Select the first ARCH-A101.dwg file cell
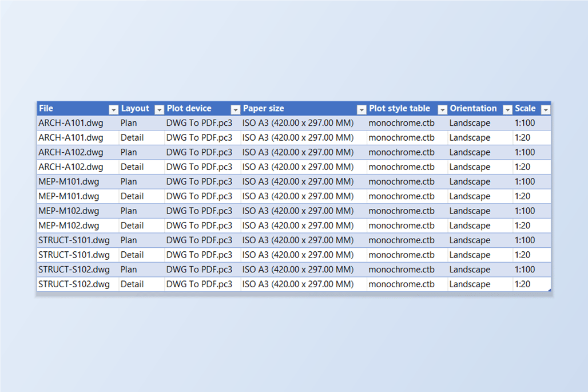Image resolution: width=588 pixels, height=392 pixels. click(78, 123)
